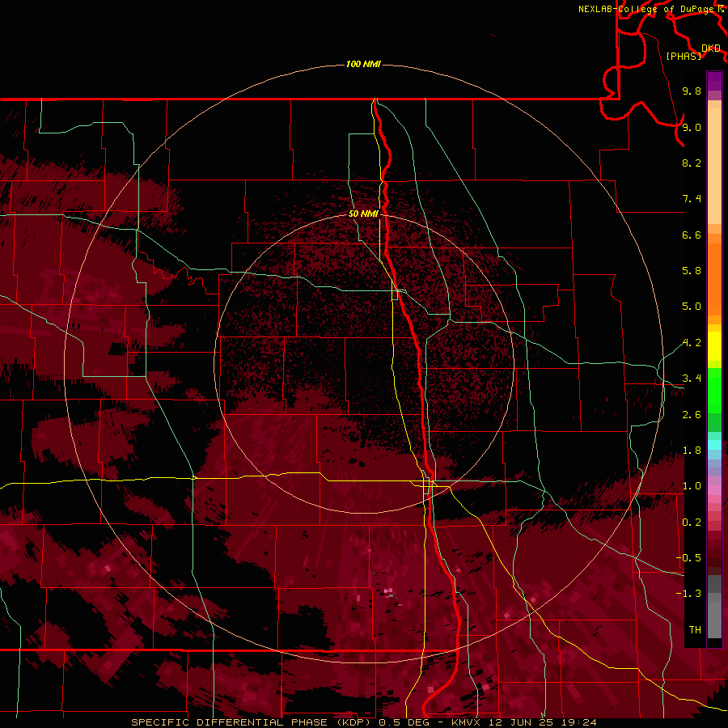Click the 9.0 value on the color scale
728x728 pixels.
(x=692, y=127)
